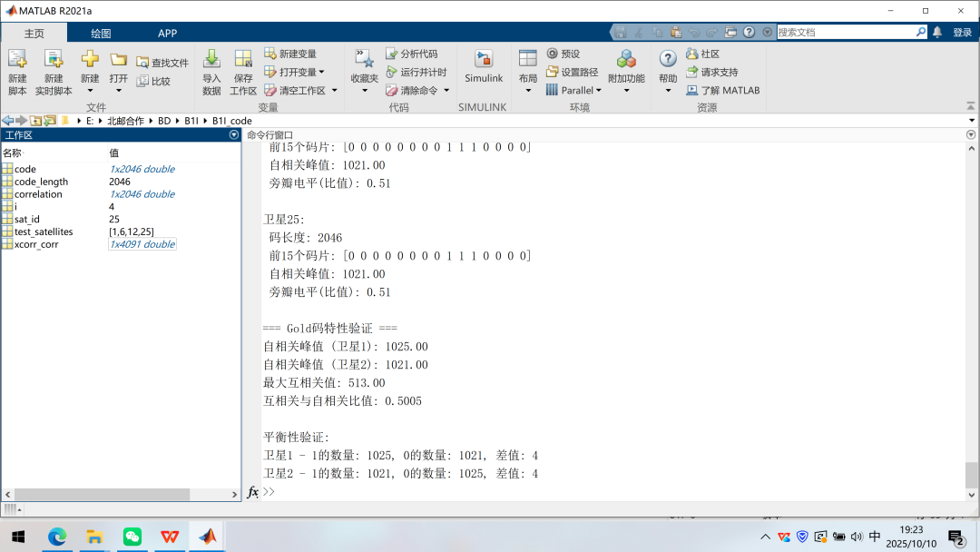Click 北邮合作 in the folder path
Image resolution: width=980 pixels, height=552 pixels.
click(x=125, y=121)
